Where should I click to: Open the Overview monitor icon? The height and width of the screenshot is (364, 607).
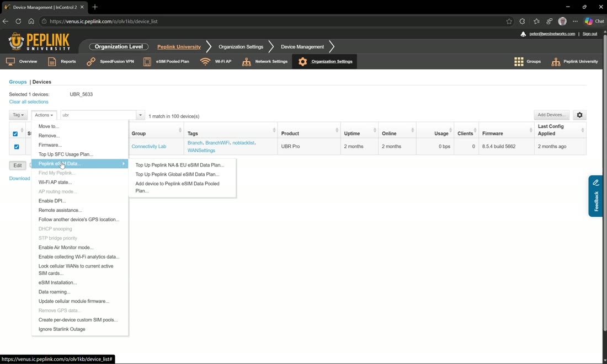pos(10,62)
